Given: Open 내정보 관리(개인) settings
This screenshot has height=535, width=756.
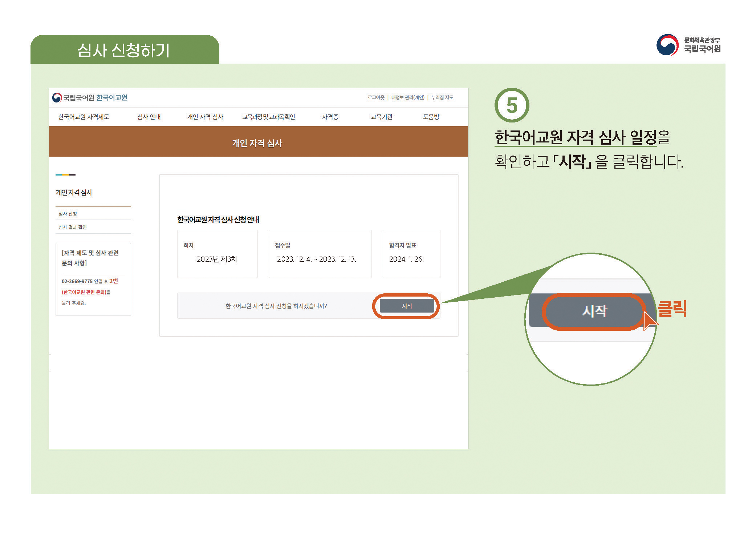Looking at the screenshot, I should click(x=407, y=97).
